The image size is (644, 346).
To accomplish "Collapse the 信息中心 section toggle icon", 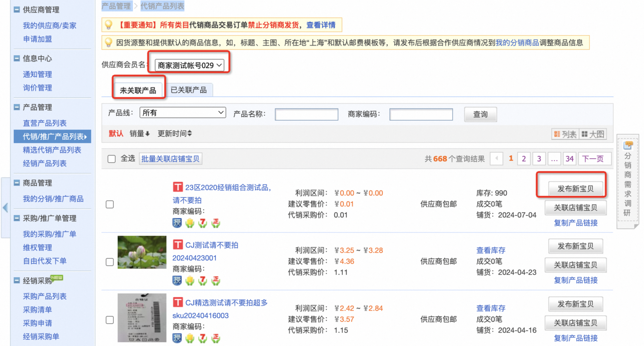I will click(17, 58).
